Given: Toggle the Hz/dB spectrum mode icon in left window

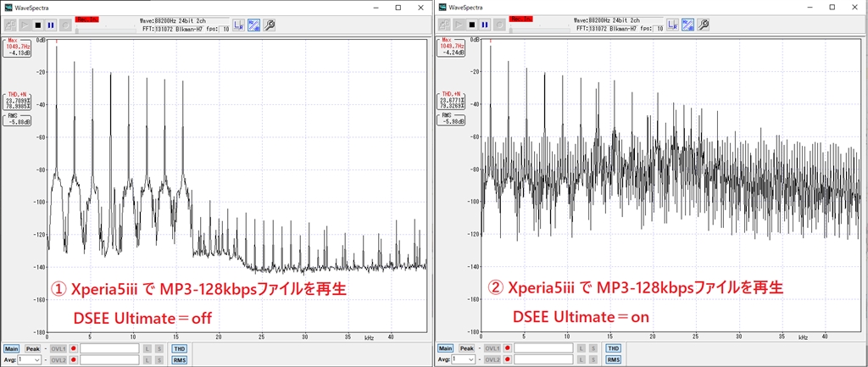Looking at the screenshot, I should click(254, 25).
